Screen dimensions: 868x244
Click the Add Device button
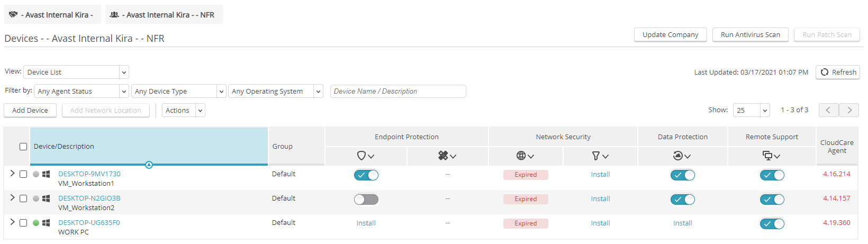30,110
